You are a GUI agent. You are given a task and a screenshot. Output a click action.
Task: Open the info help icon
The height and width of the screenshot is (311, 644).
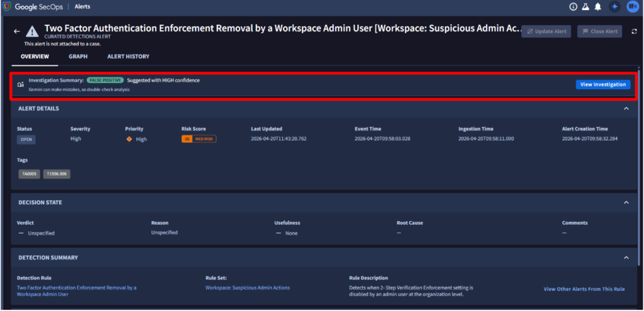pyautogui.click(x=574, y=6)
